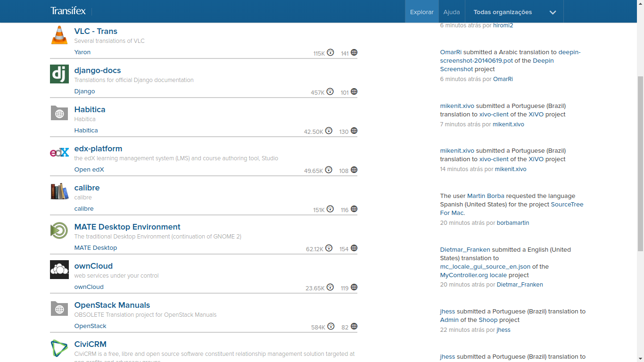Open the edx-platform project
Screen dimensions: 644x362
coord(98,148)
